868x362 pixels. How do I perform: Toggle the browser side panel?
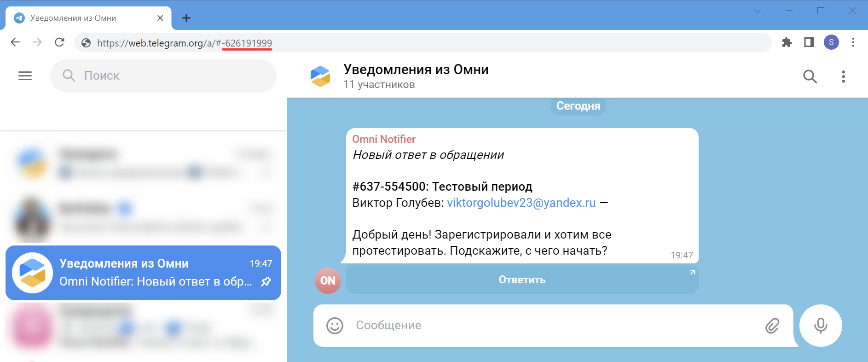click(x=809, y=42)
